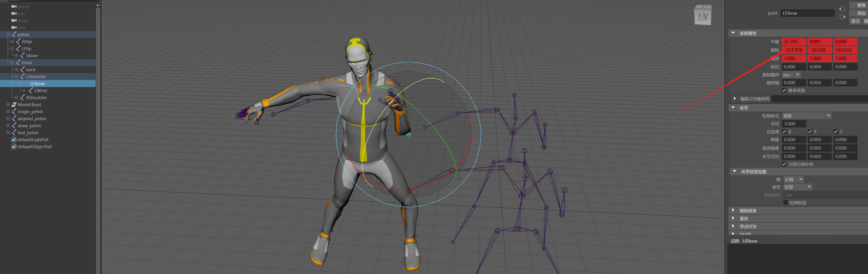
Task: Click the 预设 button
Action: coord(861,13)
